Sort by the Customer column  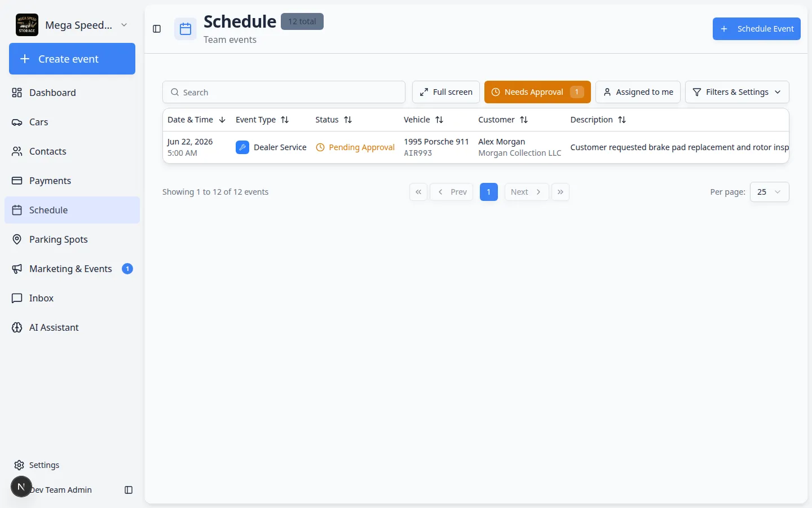503,120
